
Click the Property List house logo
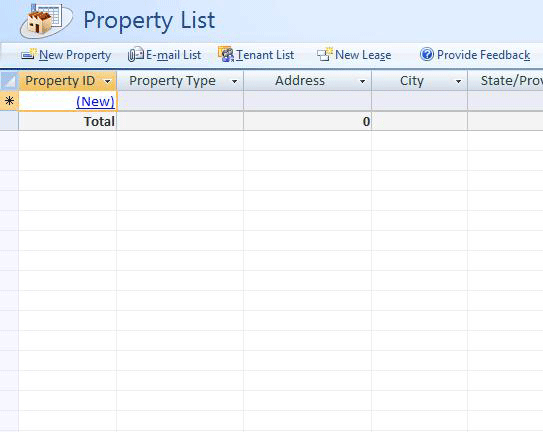point(46,20)
